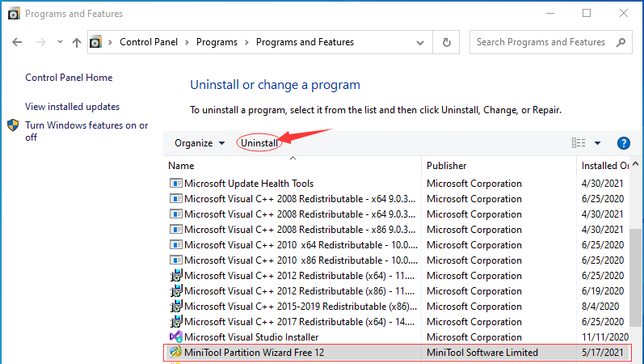Click MiniTool Software Limited publisher cell
This screenshot has width=644, height=364.
(482, 353)
